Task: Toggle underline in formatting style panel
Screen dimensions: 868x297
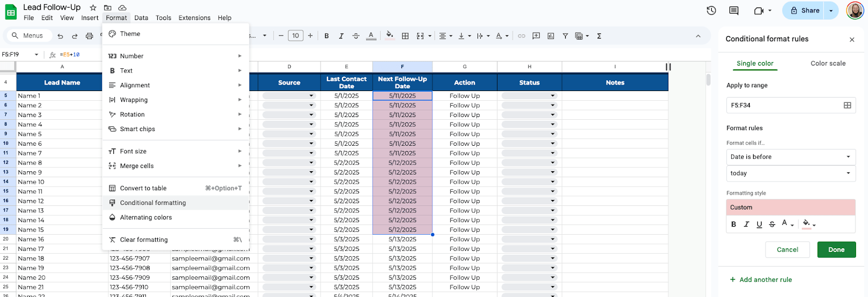Action: [x=759, y=224]
